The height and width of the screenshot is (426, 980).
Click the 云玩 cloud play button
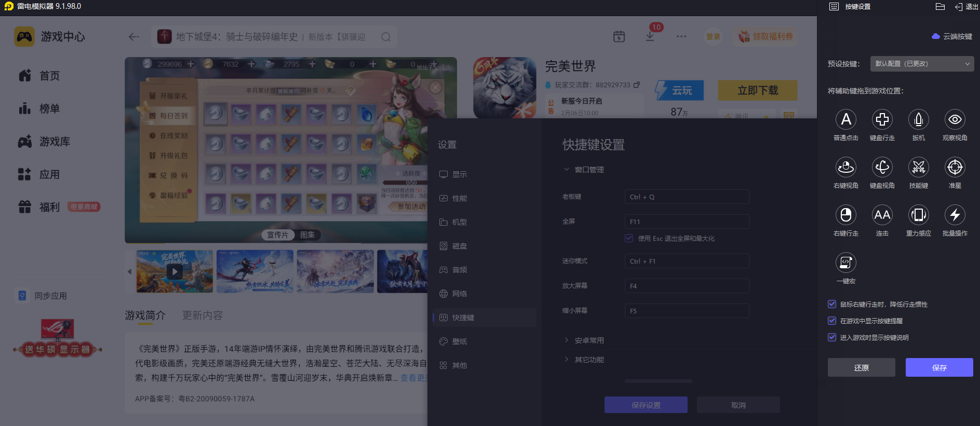tap(679, 90)
